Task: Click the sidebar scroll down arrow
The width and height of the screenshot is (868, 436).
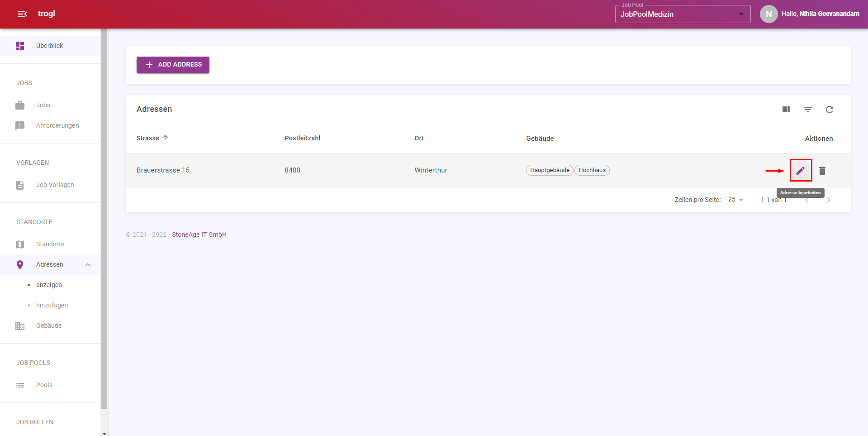Action: coord(104,433)
